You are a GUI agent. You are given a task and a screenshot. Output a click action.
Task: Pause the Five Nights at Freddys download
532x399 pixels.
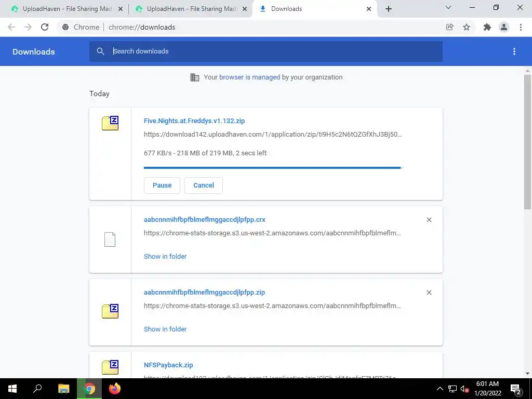click(x=162, y=185)
